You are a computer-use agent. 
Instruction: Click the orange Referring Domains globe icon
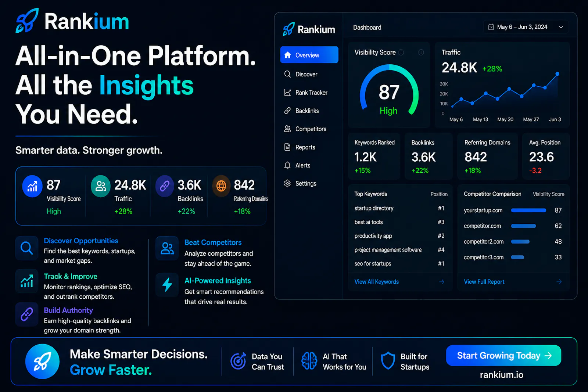coord(221,186)
